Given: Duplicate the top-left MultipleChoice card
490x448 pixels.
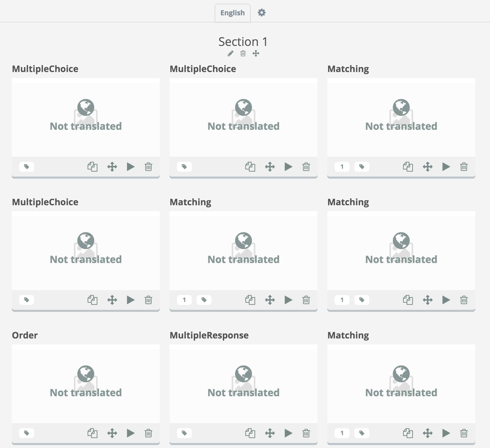Looking at the screenshot, I should click(x=92, y=167).
